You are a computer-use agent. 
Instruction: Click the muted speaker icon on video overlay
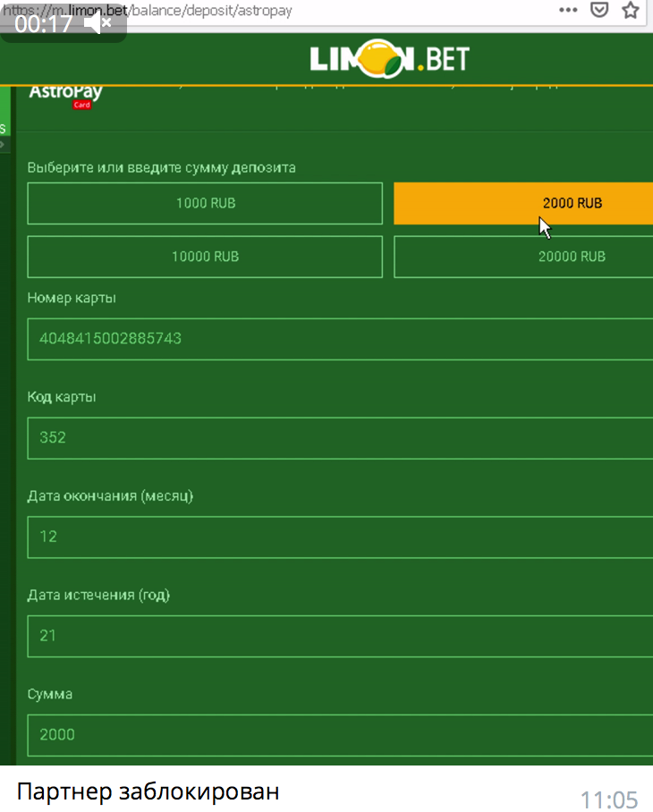[98, 23]
